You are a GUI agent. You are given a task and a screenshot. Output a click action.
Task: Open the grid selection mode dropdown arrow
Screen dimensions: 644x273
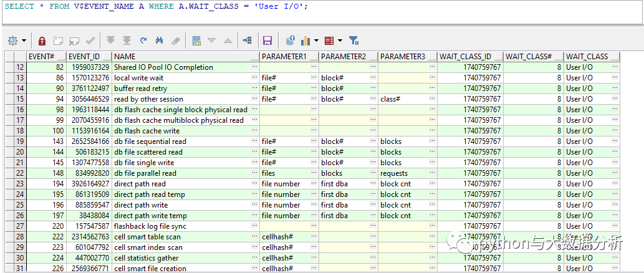[24, 41]
